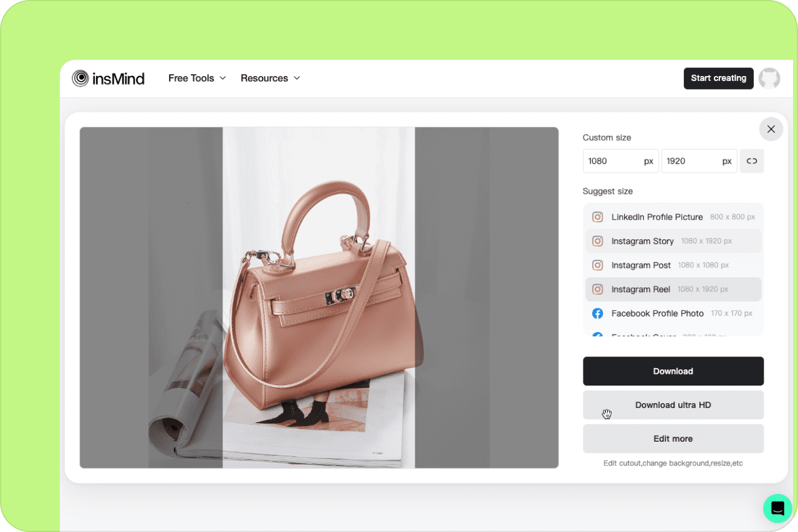Click the Instagram Reel row icon

[x=597, y=289]
